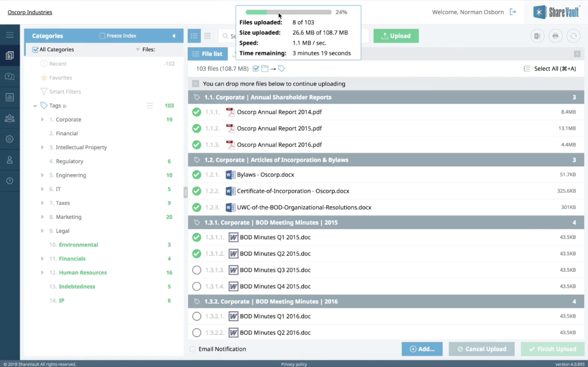Select circle for BOD Minutes Q2 2016.doc

point(197,333)
